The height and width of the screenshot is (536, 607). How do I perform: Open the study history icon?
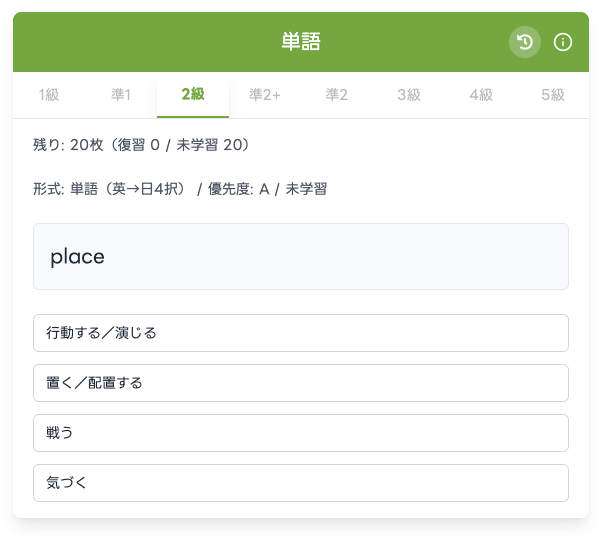(x=525, y=42)
